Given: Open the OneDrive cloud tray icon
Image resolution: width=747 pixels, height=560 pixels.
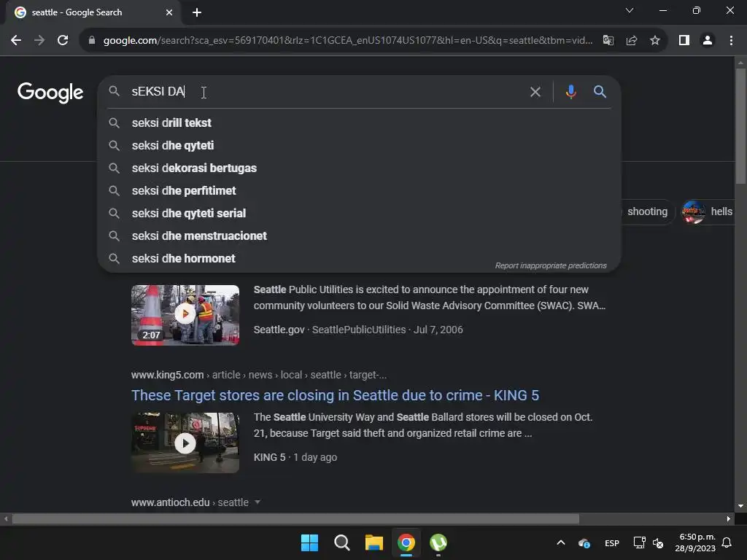Looking at the screenshot, I should pyautogui.click(x=584, y=542).
